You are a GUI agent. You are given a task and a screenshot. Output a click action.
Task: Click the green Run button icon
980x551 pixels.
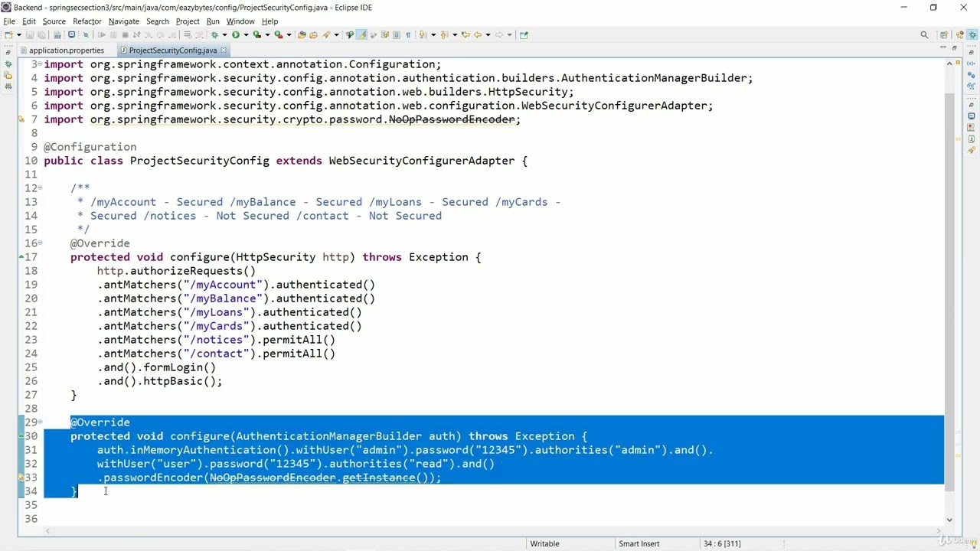pos(236,34)
